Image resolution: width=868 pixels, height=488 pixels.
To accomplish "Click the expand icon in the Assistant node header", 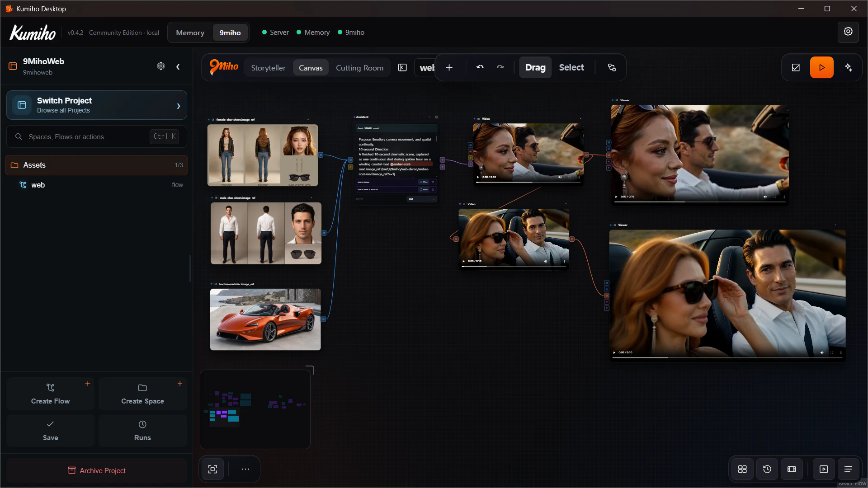I will (x=436, y=117).
